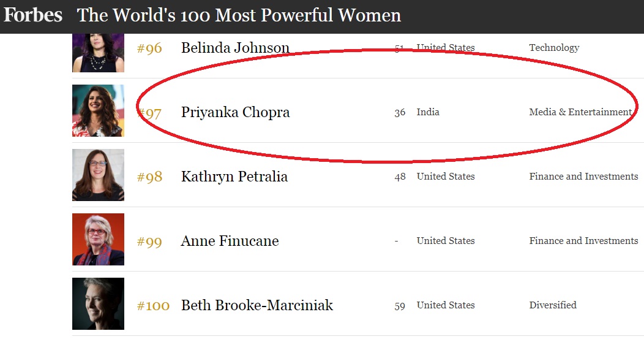Select the Kathryn Petralia name
The image size is (644, 339).
tap(234, 177)
